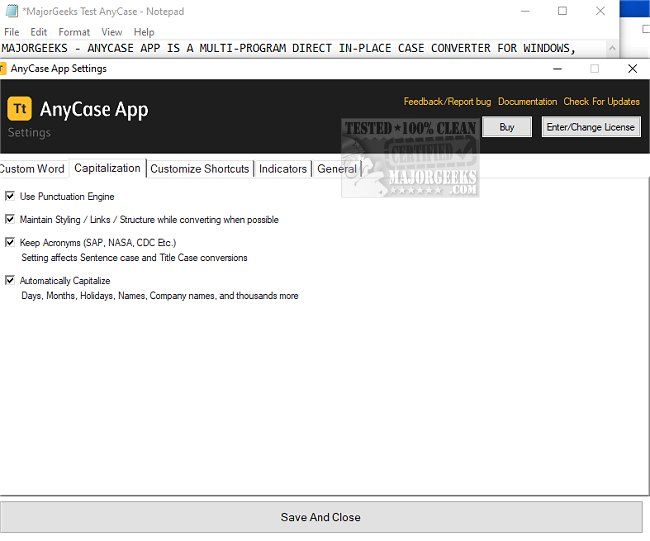
Task: Click the uppercase text line in Notepad
Action: click(x=289, y=49)
